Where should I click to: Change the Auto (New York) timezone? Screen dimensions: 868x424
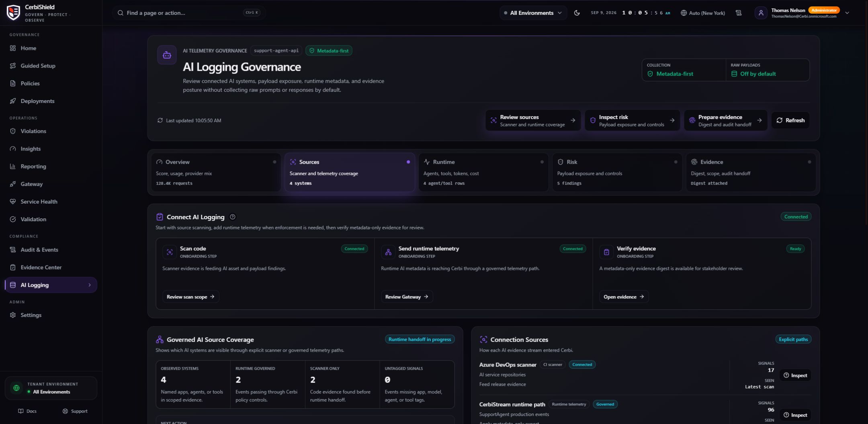[703, 13]
